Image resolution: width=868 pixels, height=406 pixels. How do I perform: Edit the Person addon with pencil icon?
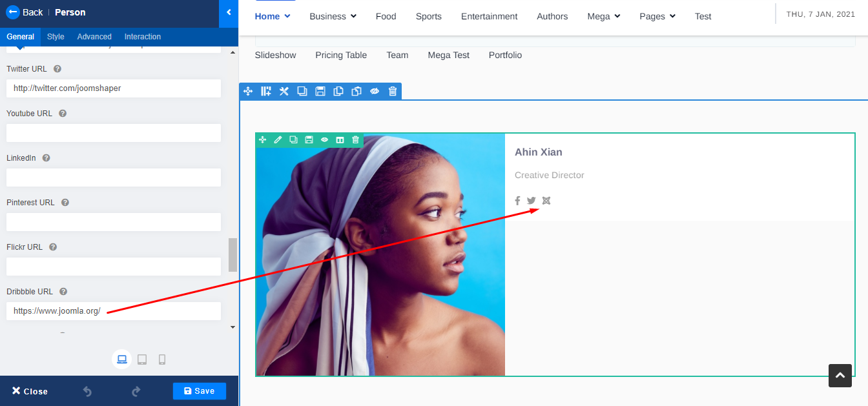pos(278,140)
